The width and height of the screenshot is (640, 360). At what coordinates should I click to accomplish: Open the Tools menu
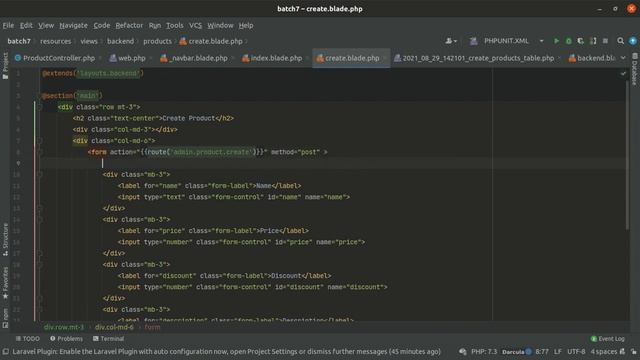tap(175, 25)
